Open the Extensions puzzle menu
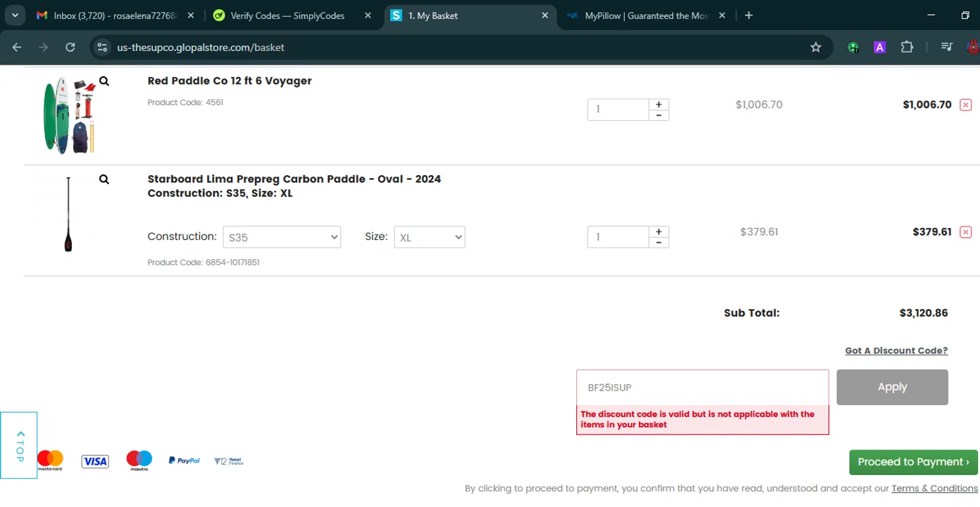The width and height of the screenshot is (980, 507). click(x=907, y=47)
